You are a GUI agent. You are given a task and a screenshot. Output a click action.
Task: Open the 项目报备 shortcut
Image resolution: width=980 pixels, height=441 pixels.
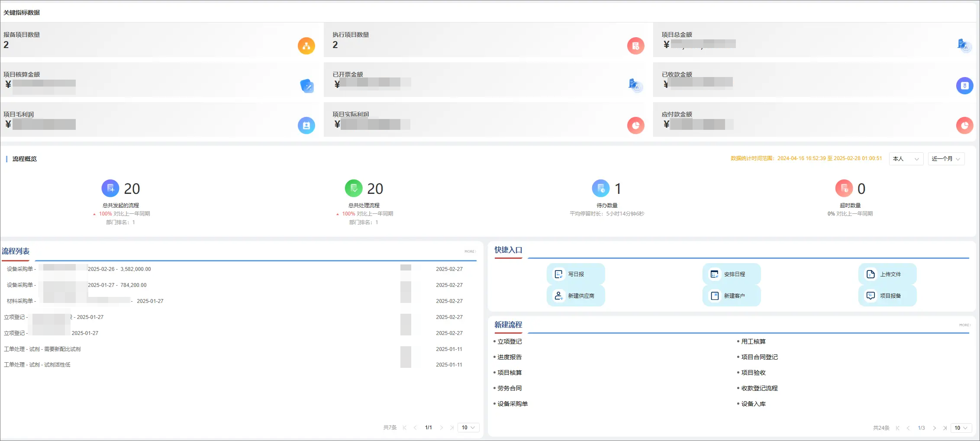(887, 296)
